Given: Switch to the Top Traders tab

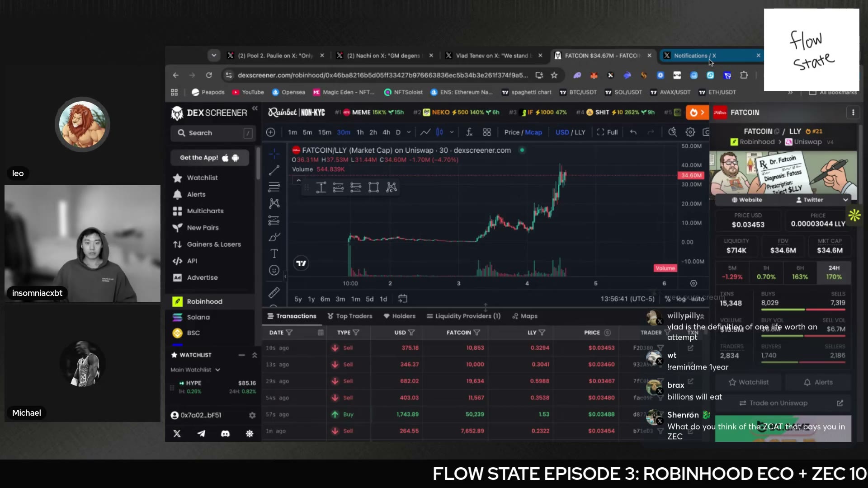Looking at the screenshot, I should [349, 316].
